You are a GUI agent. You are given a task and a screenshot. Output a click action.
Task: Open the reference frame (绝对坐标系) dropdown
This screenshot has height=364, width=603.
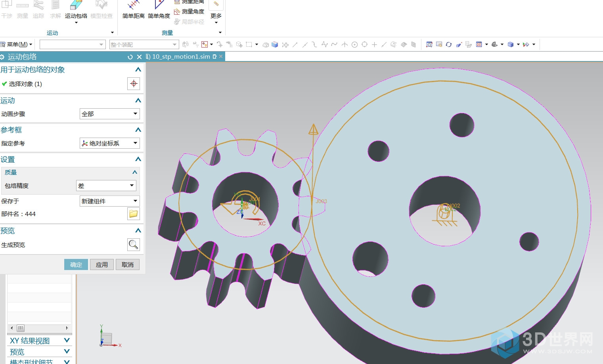tap(110, 143)
